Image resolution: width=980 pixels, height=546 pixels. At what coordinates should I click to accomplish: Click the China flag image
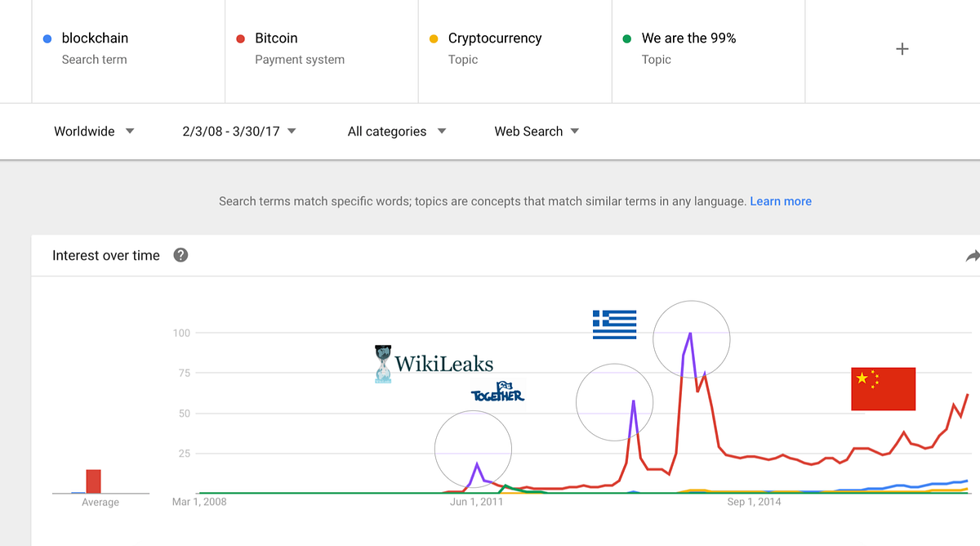(883, 389)
